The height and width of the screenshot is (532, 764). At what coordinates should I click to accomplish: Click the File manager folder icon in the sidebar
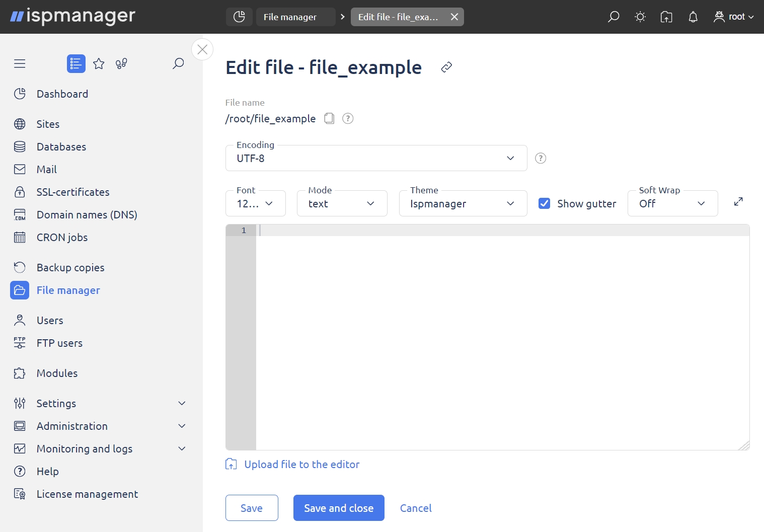tap(20, 290)
